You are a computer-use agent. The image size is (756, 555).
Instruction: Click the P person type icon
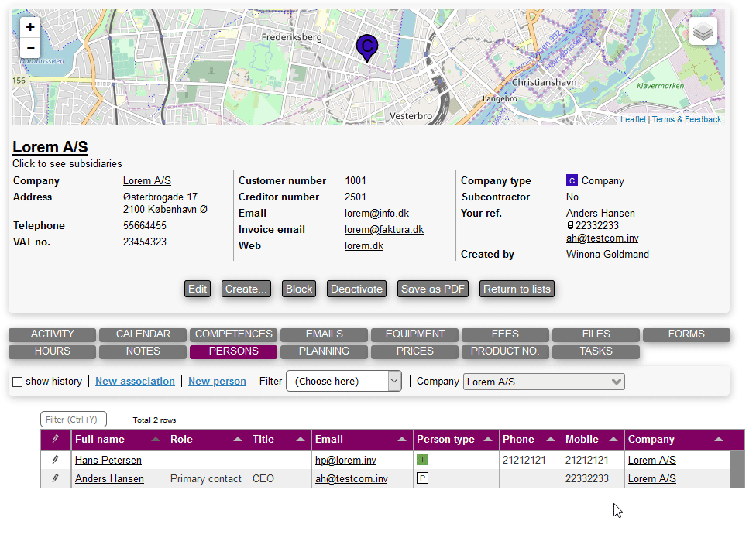[x=422, y=478]
